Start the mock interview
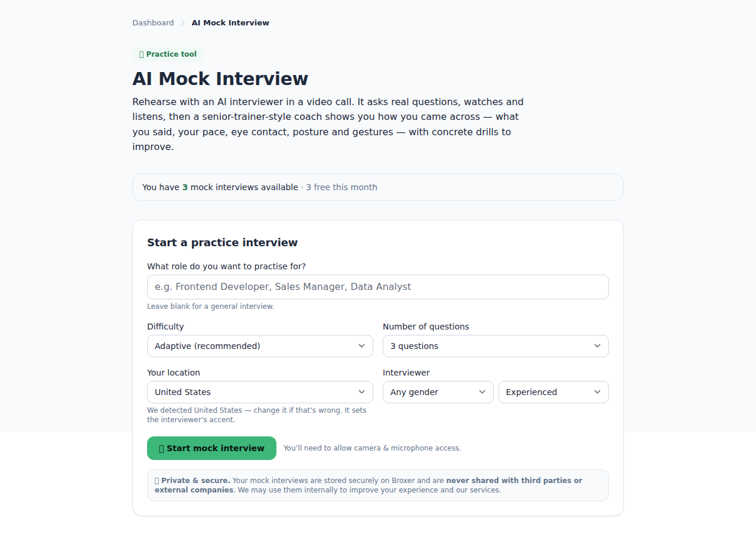The image size is (756, 535). tap(211, 448)
